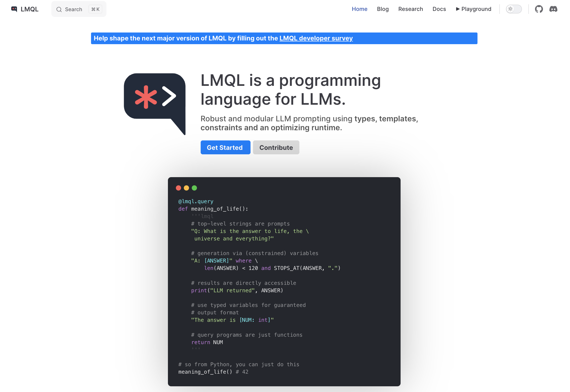
Task: Follow the LMQL developer survey link
Action: [x=316, y=38]
